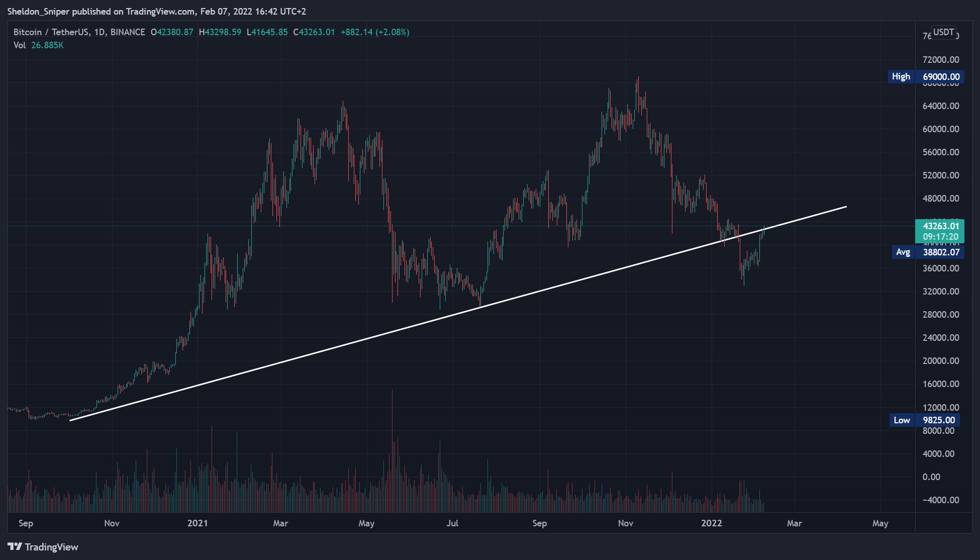The height and width of the screenshot is (560, 980).
Task: Click the Mar label next to 2022 on the time axis
Action: click(x=794, y=523)
